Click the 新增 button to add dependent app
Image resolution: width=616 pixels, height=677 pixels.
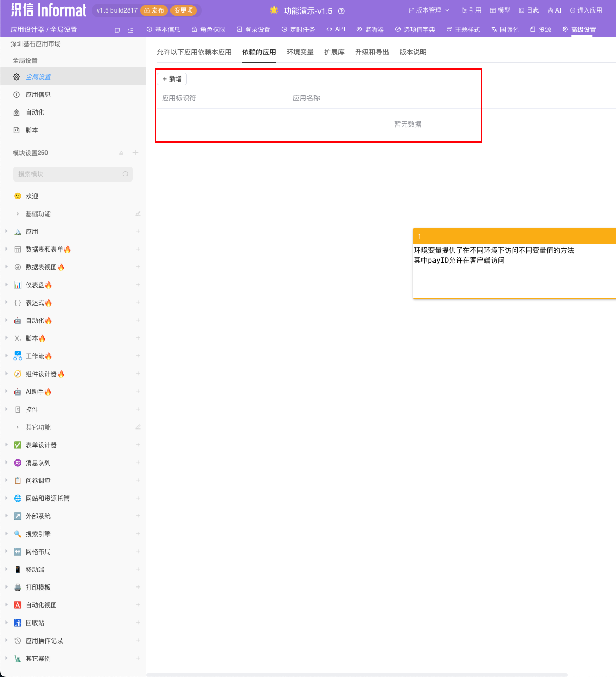pos(172,78)
